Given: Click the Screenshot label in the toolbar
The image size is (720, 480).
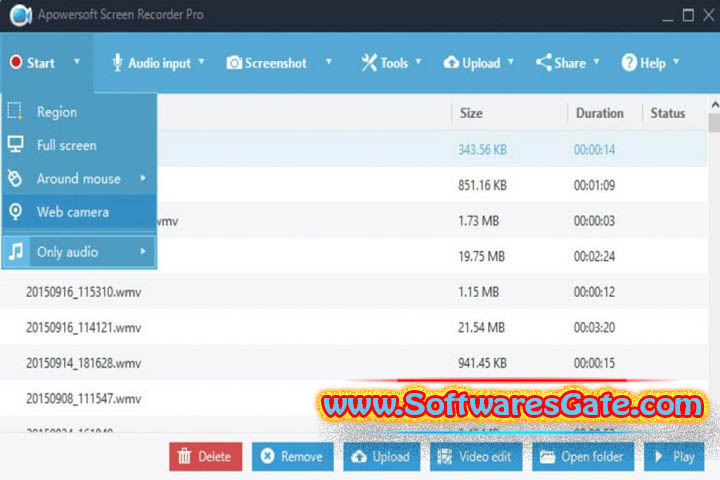Looking at the screenshot, I should pyautogui.click(x=276, y=63).
